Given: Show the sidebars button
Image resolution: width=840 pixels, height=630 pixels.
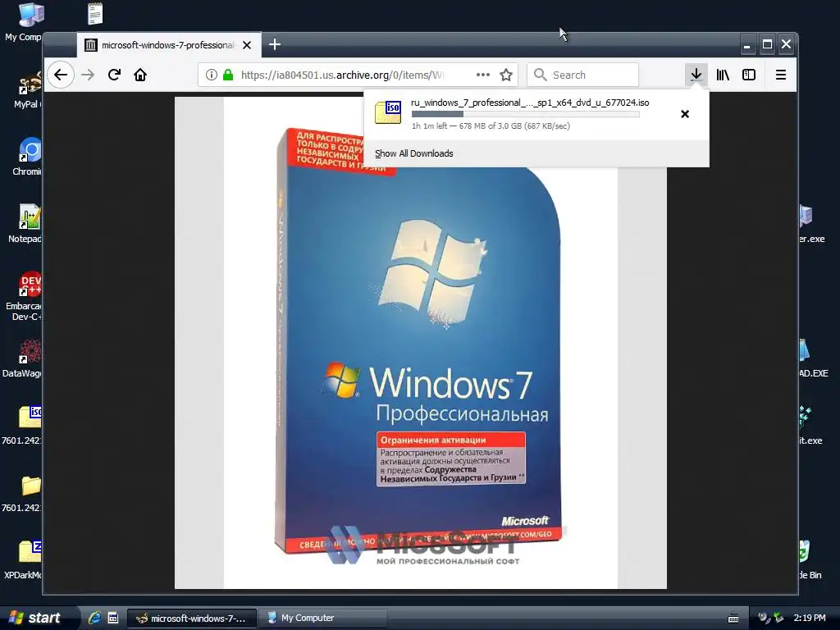Looking at the screenshot, I should (x=749, y=75).
